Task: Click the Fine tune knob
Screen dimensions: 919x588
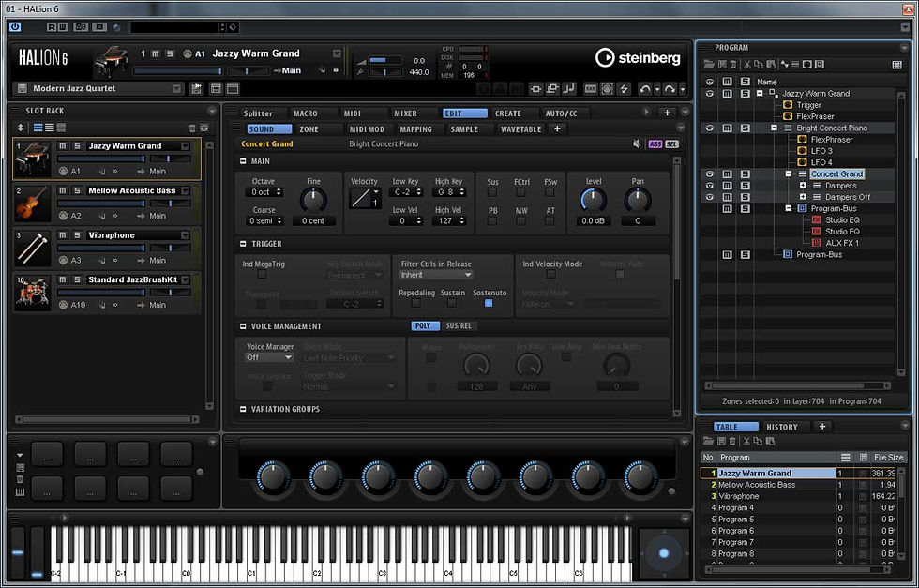Action: click(313, 201)
